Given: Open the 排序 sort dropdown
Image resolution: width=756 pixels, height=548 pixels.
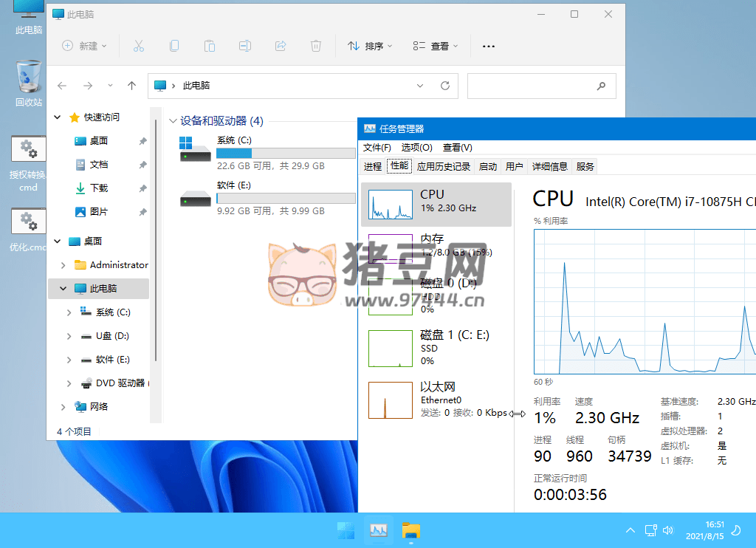Looking at the screenshot, I should click(x=370, y=46).
